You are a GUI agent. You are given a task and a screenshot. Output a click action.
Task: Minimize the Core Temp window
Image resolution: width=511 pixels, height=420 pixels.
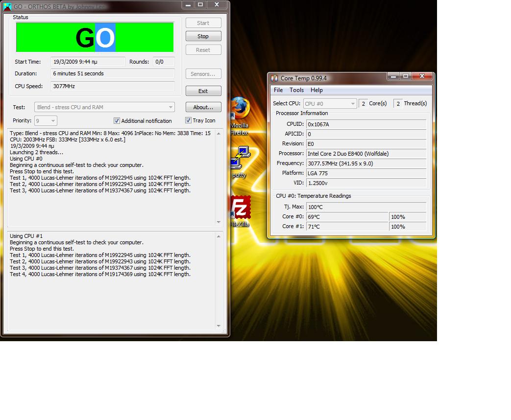tap(393, 76)
